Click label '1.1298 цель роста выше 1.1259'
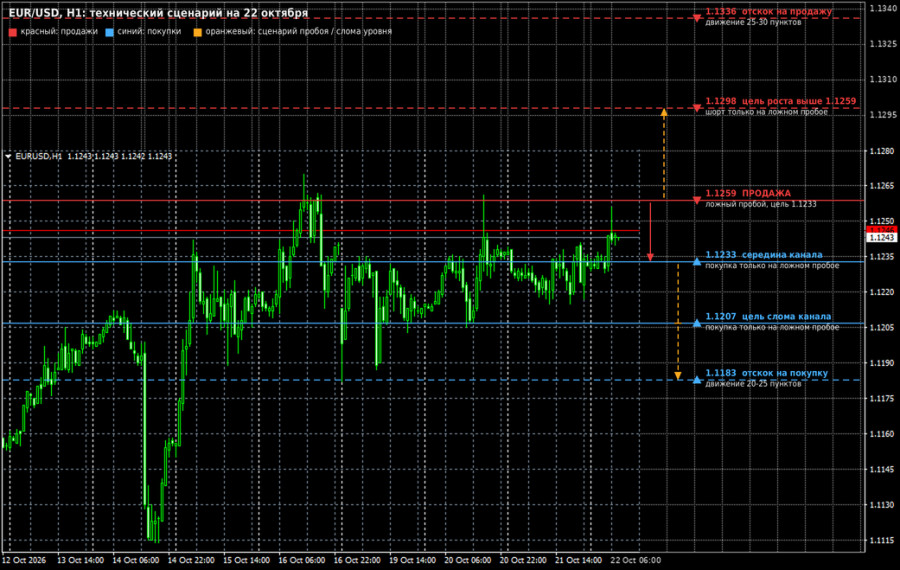The height and width of the screenshot is (570, 900). 781,101
